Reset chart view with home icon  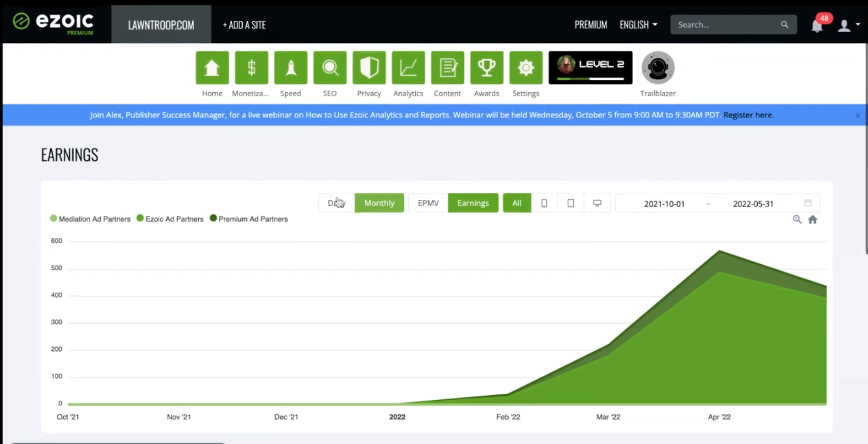tap(813, 220)
